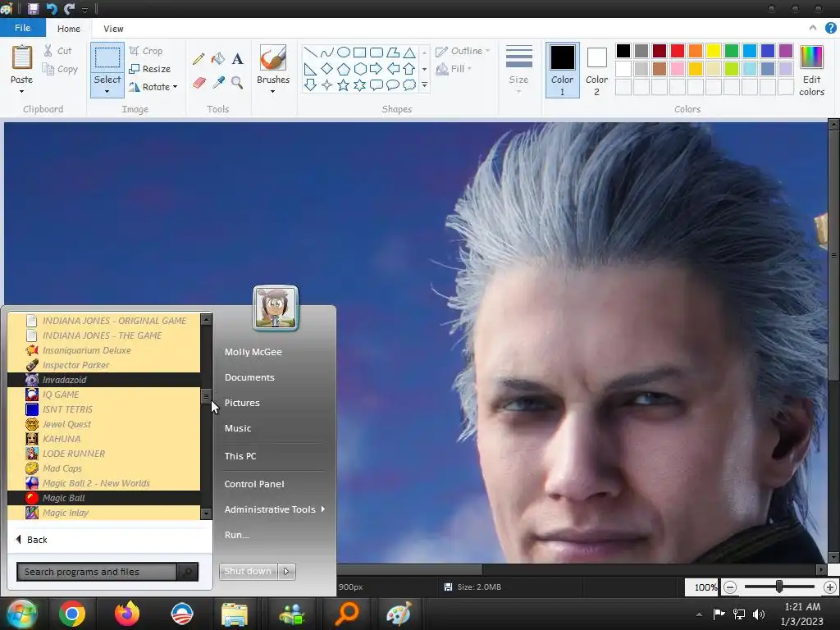840x630 pixels.
Task: Activate Color 1 selector
Action: tap(563, 70)
